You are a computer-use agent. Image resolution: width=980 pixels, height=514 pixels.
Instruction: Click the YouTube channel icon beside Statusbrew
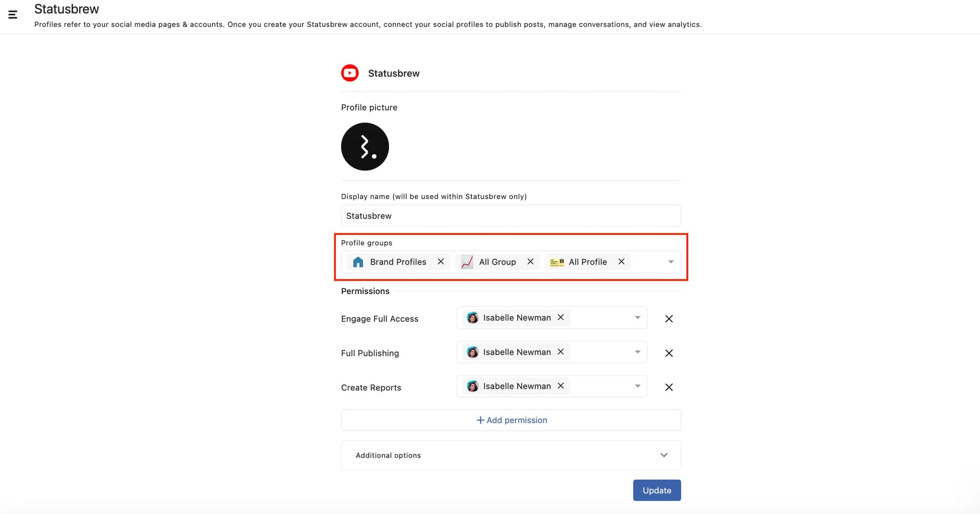[349, 73]
